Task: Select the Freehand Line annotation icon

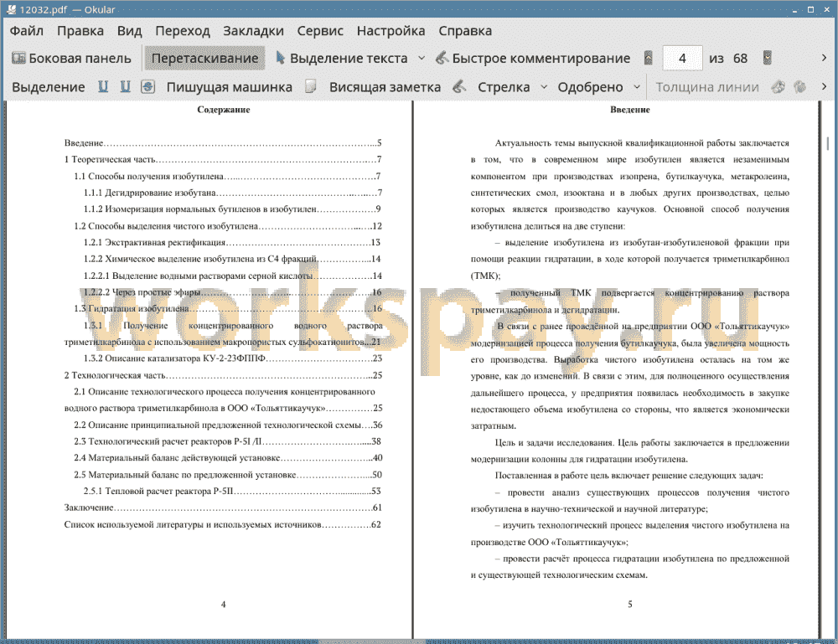Action: [459, 86]
